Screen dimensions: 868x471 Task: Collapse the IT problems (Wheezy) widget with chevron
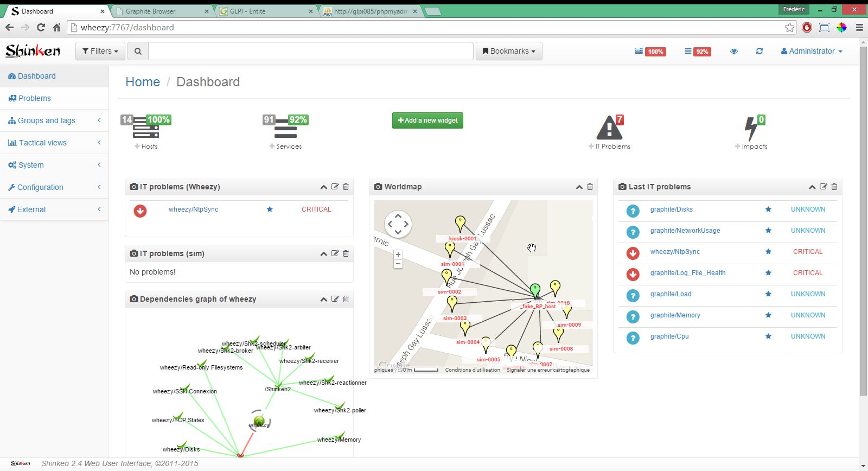[x=323, y=187]
